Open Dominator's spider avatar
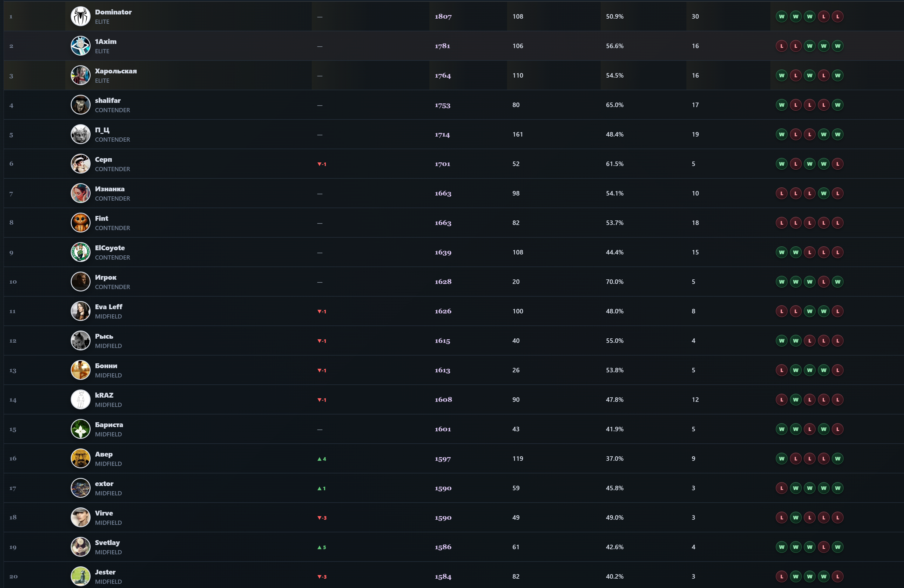 [81, 16]
